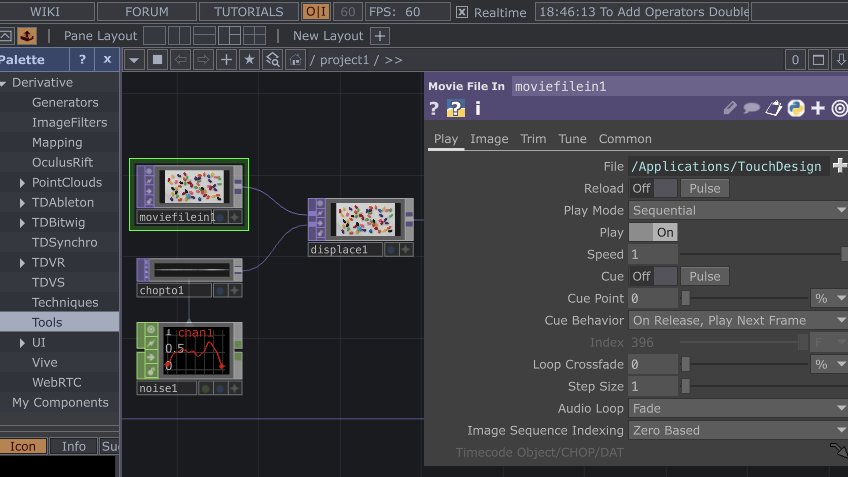Viewport: 848px width, 477px height.
Task: Collapse the Derivative palette tree
Action: coord(3,83)
